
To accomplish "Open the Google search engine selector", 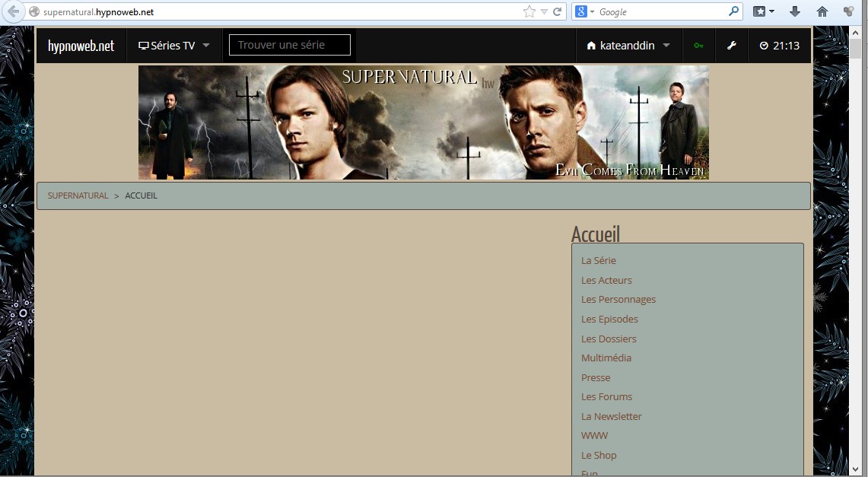I will tap(584, 11).
